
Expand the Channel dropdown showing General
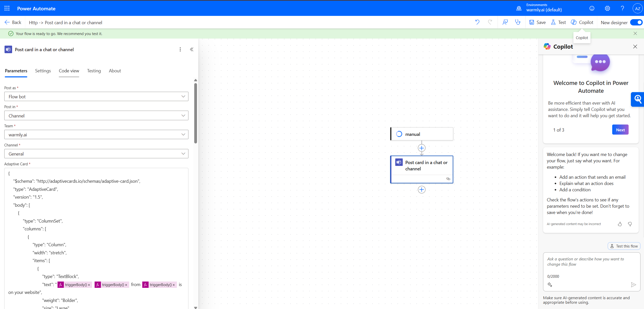[x=96, y=154]
